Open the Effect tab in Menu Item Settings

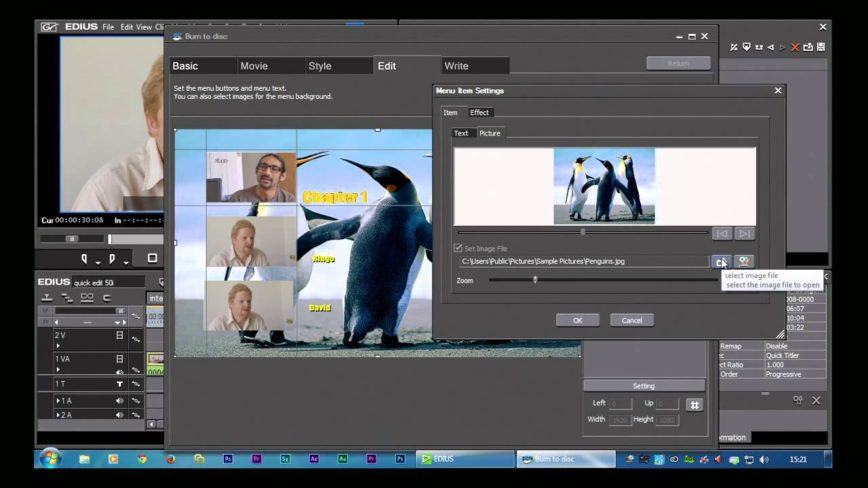479,113
